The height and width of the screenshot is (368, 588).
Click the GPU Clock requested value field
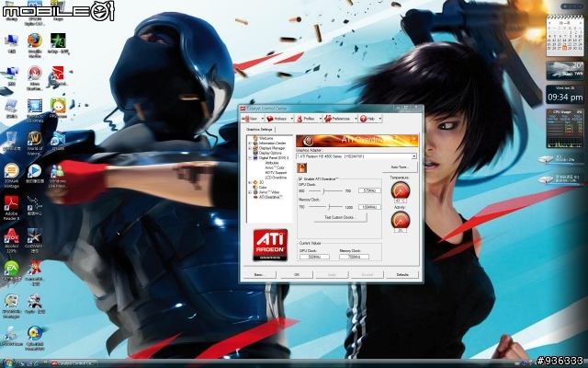pos(369,190)
